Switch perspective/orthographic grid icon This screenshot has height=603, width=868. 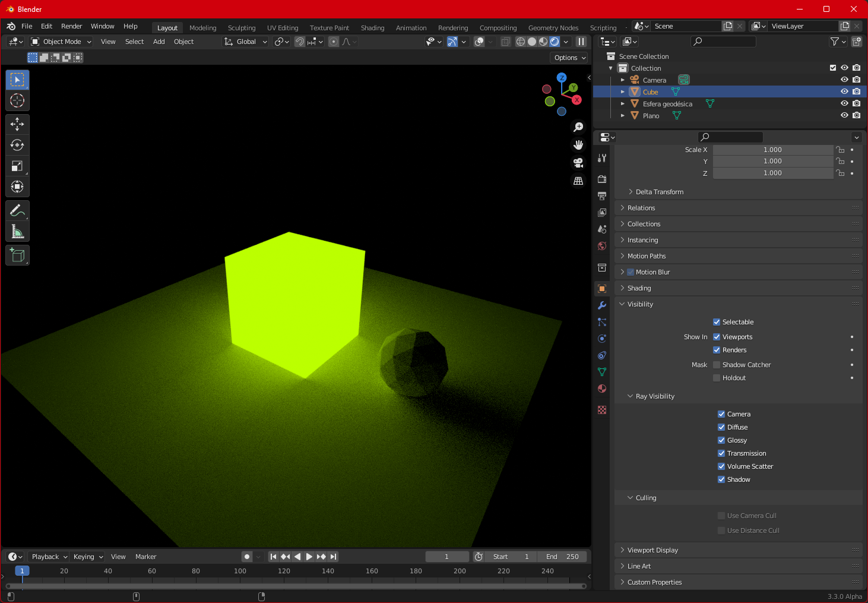click(578, 181)
